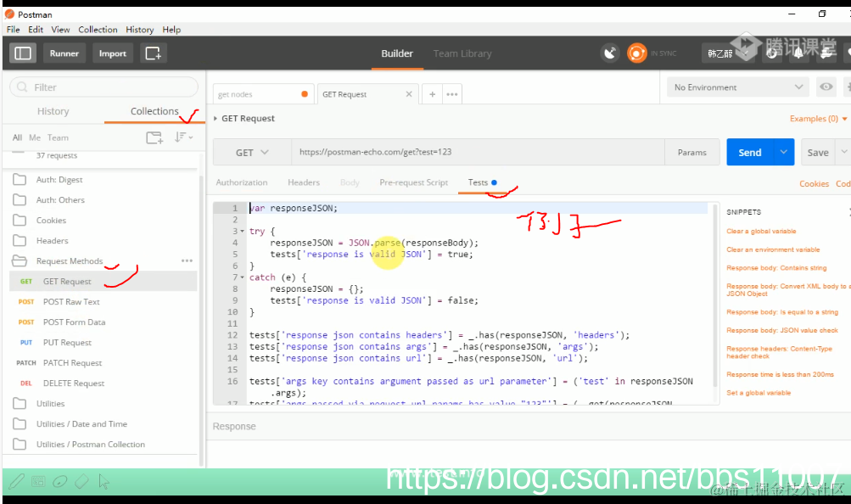Screen dimensions: 851x504
Task: Close the GET Request tab
Action: click(x=409, y=94)
